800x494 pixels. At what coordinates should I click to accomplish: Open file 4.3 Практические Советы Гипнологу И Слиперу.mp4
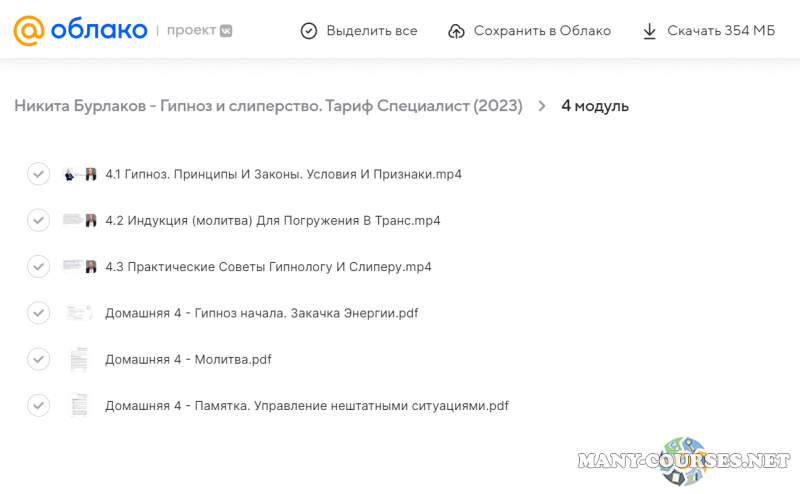coord(268,267)
